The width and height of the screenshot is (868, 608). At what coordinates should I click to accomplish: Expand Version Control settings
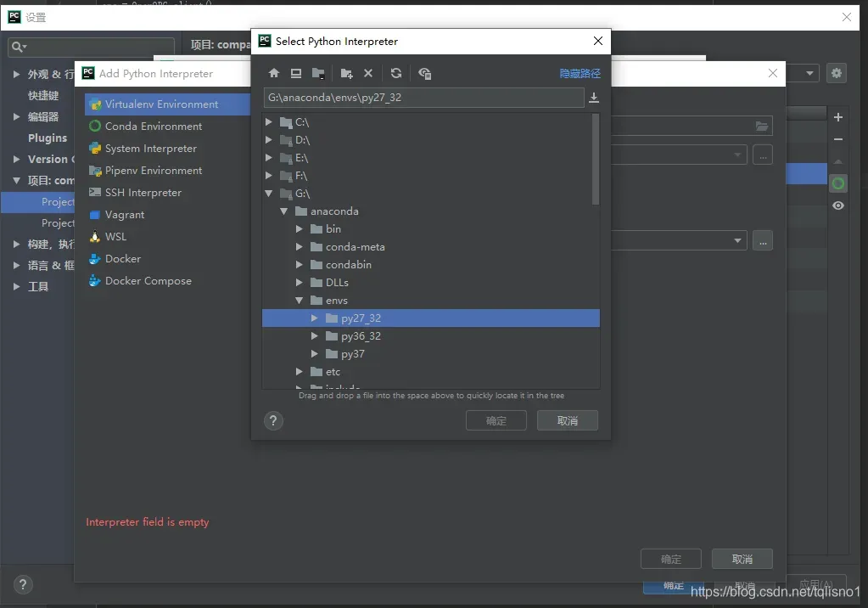pos(17,159)
